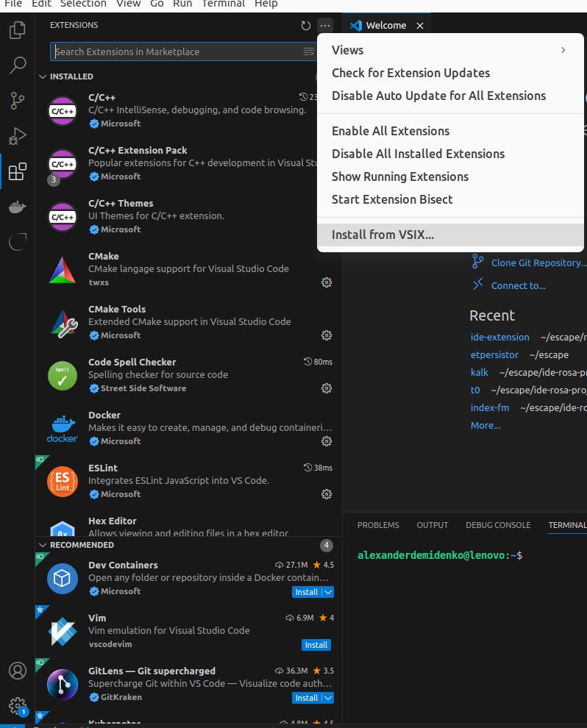
Task: Select Install from VSIX... menu entry
Action: point(383,235)
